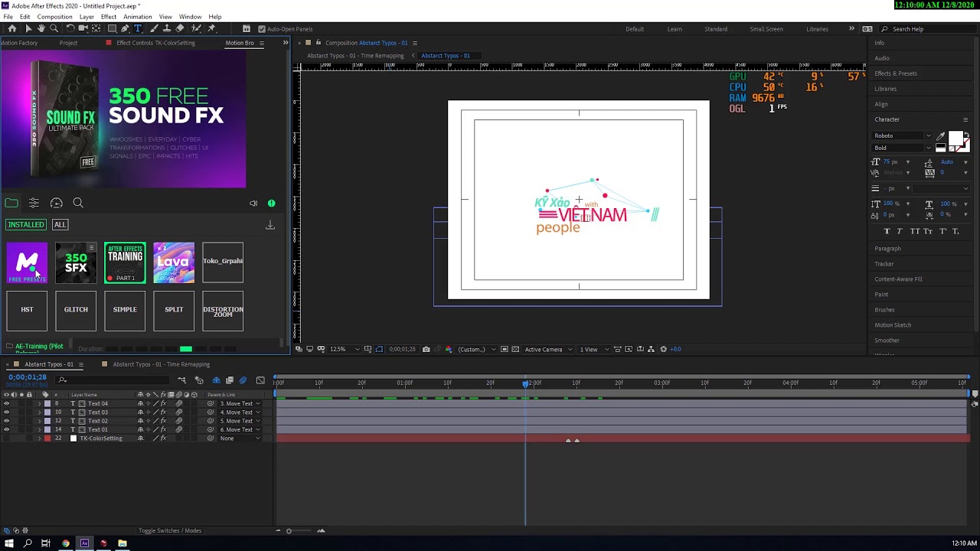Toggle Auto-Open Panels checkbox
Screen dimensions: 980x551
pos(262,29)
